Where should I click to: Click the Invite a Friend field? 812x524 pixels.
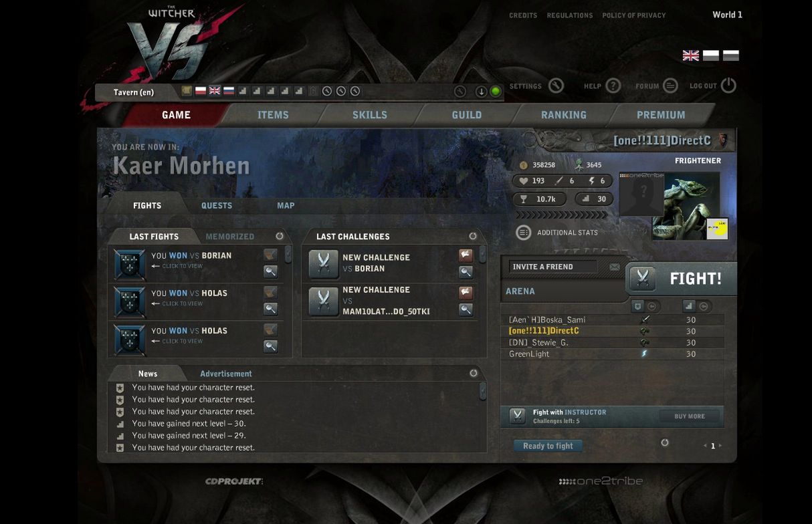[553, 267]
